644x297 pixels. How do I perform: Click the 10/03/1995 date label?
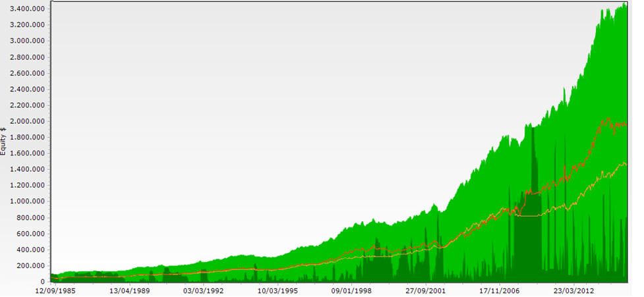point(278,290)
